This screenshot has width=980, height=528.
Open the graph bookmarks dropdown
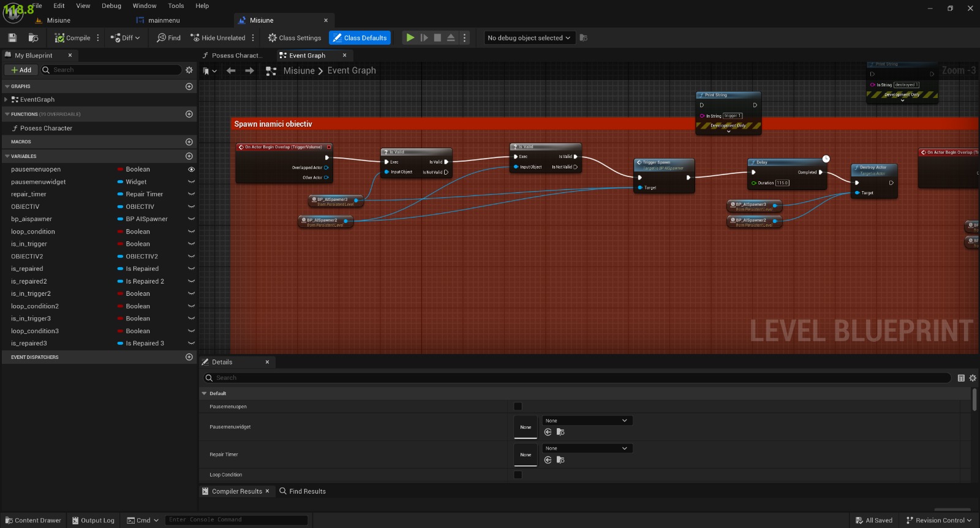pos(210,71)
